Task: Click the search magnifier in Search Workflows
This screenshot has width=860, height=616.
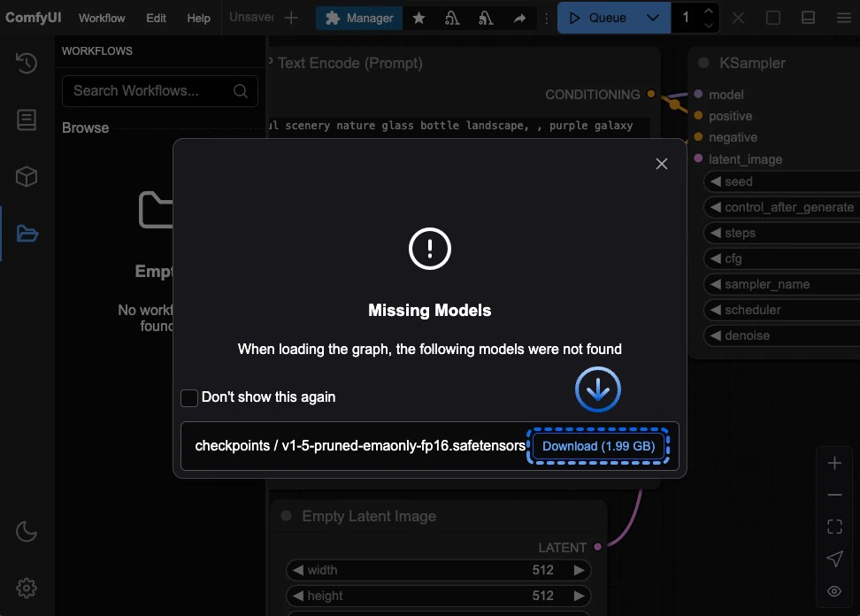Action: 241,91
